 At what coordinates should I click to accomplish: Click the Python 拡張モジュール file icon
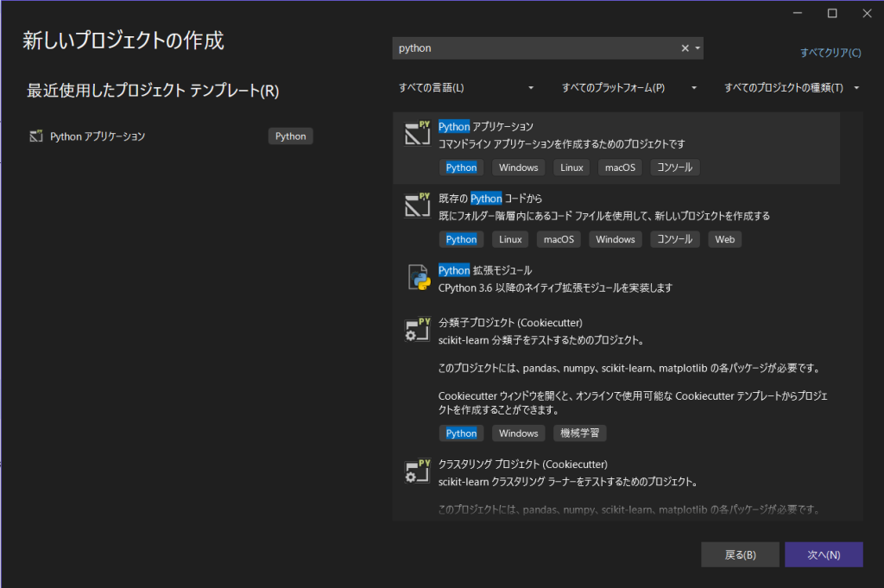(419, 278)
